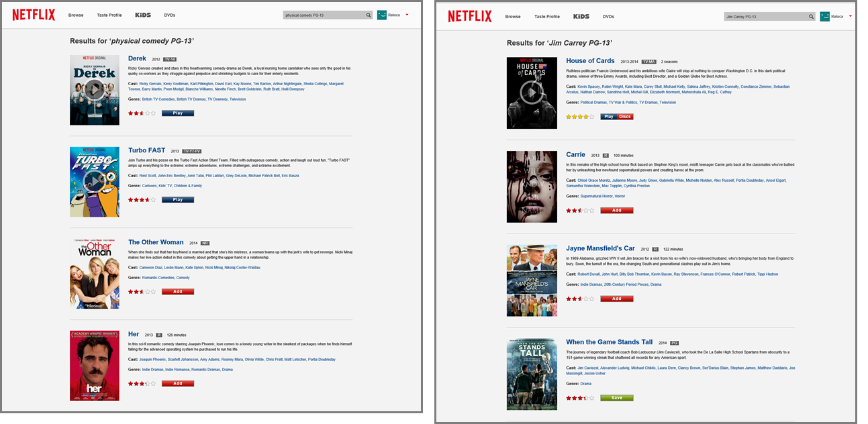The height and width of the screenshot is (424, 868).
Task: Click the star rating for Her
Action: 142,384
